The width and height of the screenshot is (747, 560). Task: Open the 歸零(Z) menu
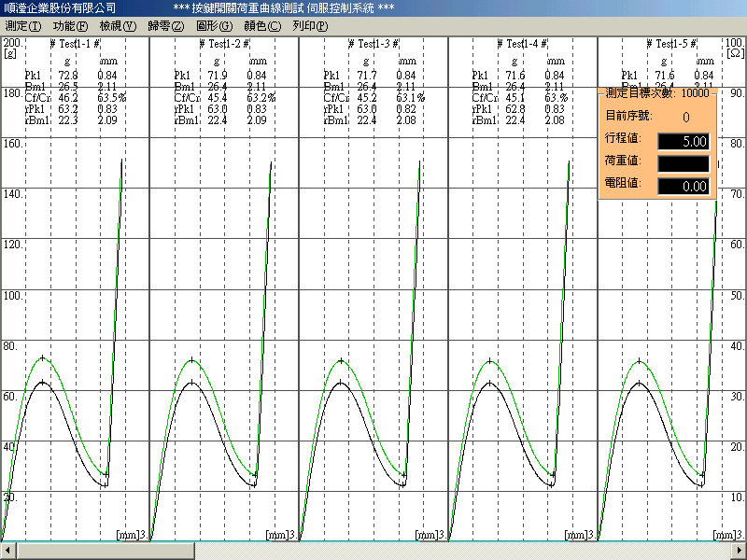coord(166,26)
